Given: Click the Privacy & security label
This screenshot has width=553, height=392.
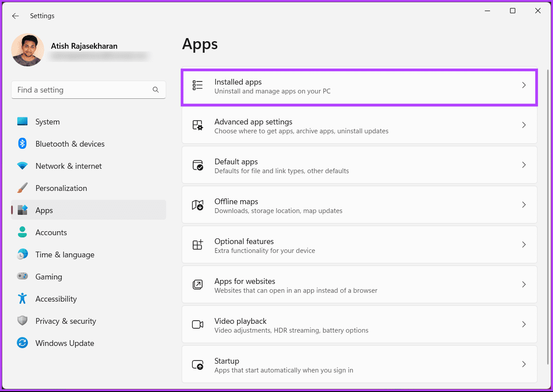Looking at the screenshot, I should (66, 321).
